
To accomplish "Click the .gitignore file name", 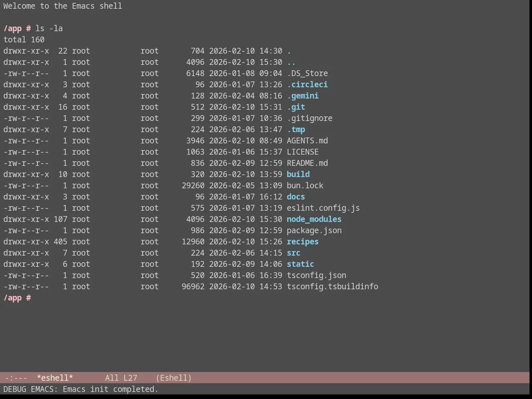I will (x=310, y=118).
